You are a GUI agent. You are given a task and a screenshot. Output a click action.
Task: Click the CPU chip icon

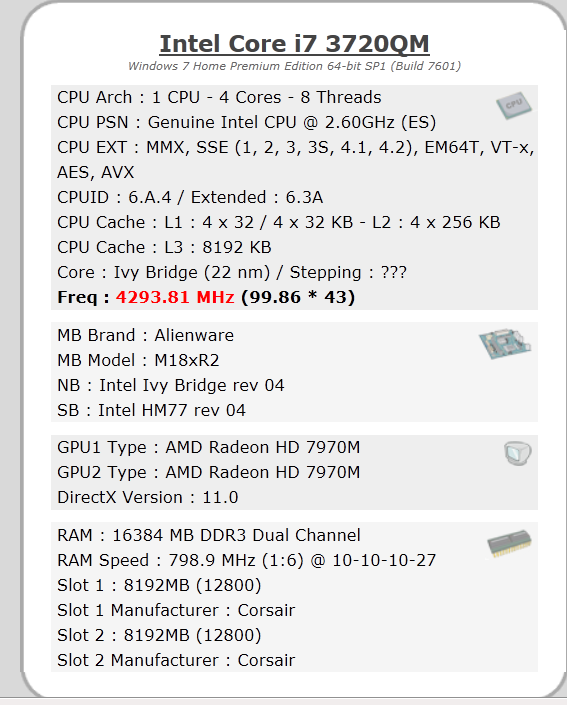point(513,106)
